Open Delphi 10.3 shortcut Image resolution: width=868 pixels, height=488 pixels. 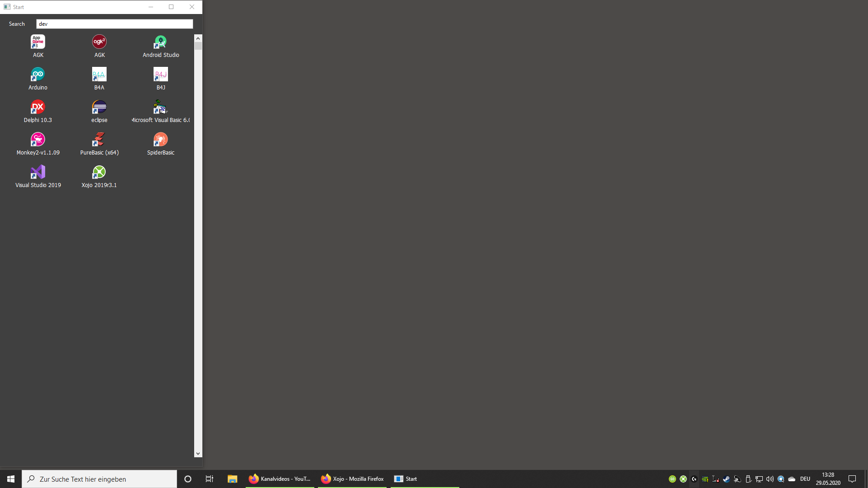coord(38,111)
